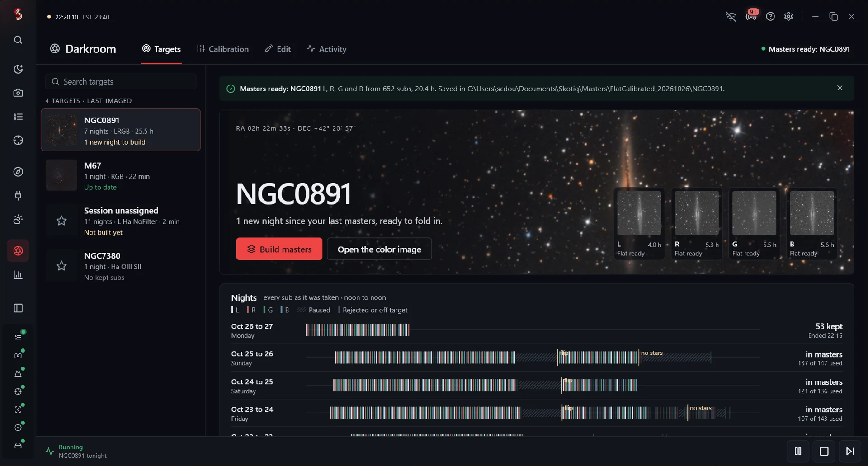Switch to the Edit tab

tap(278, 49)
